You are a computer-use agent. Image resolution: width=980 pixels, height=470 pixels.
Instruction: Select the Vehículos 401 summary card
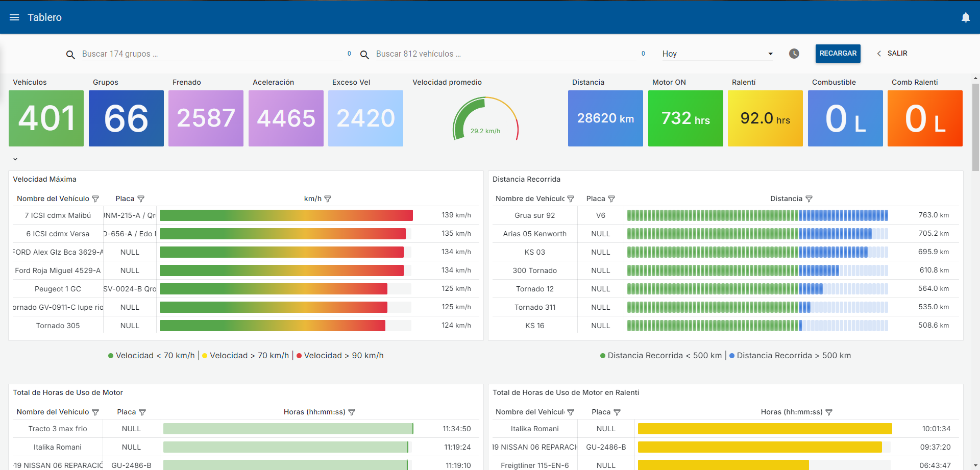point(46,118)
